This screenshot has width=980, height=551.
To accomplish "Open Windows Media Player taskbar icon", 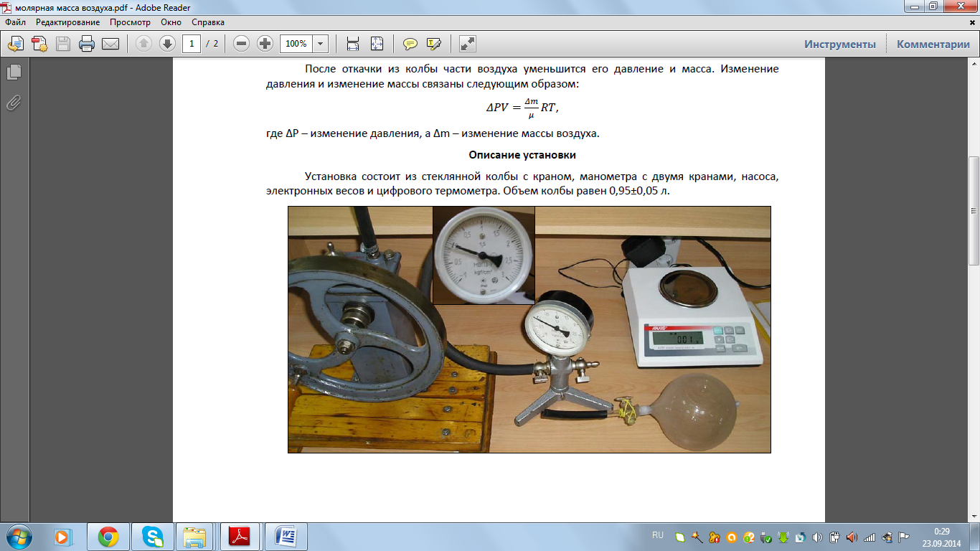I will [x=63, y=537].
